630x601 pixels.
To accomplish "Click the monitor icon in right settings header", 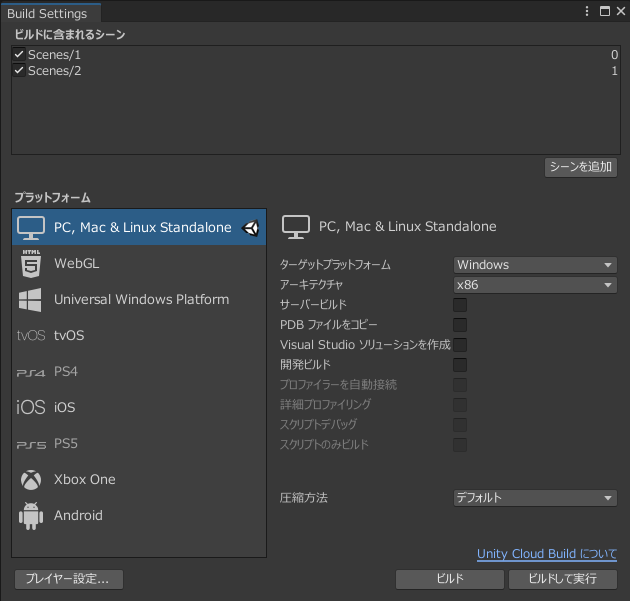I will (296, 227).
